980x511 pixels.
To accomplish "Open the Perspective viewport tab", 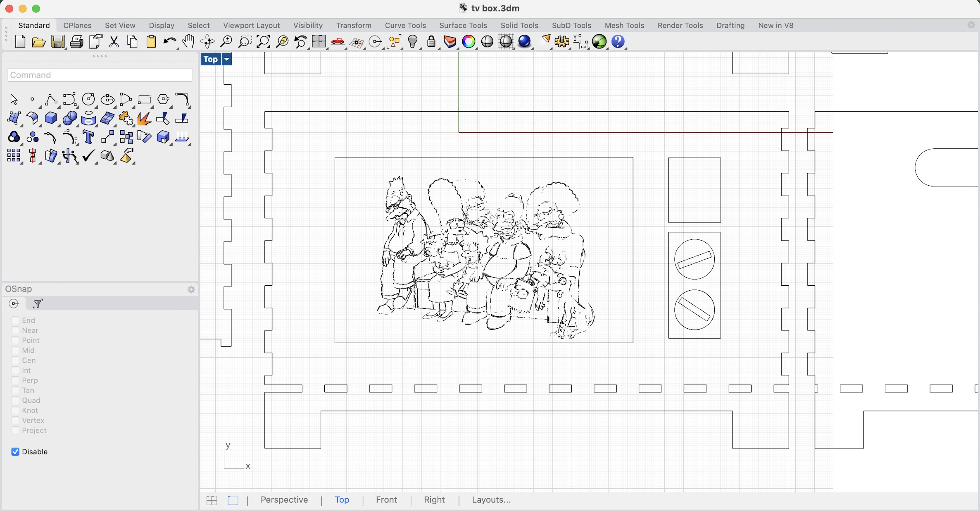I will pos(284,500).
